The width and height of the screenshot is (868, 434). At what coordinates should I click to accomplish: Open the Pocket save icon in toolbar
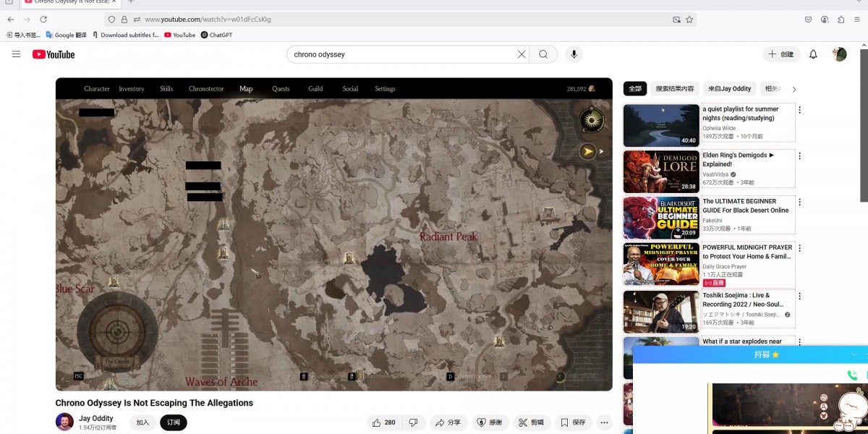808,20
